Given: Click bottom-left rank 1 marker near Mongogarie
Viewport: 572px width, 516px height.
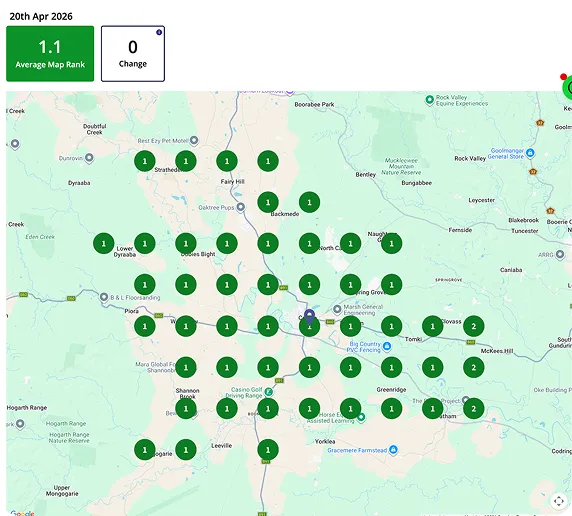Looking at the screenshot, I should coord(145,450).
